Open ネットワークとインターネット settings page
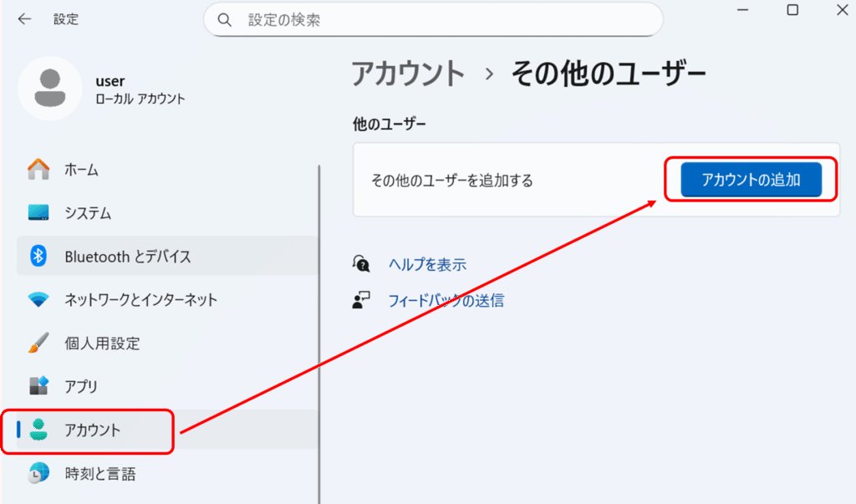This screenshot has width=856, height=504. [140, 300]
